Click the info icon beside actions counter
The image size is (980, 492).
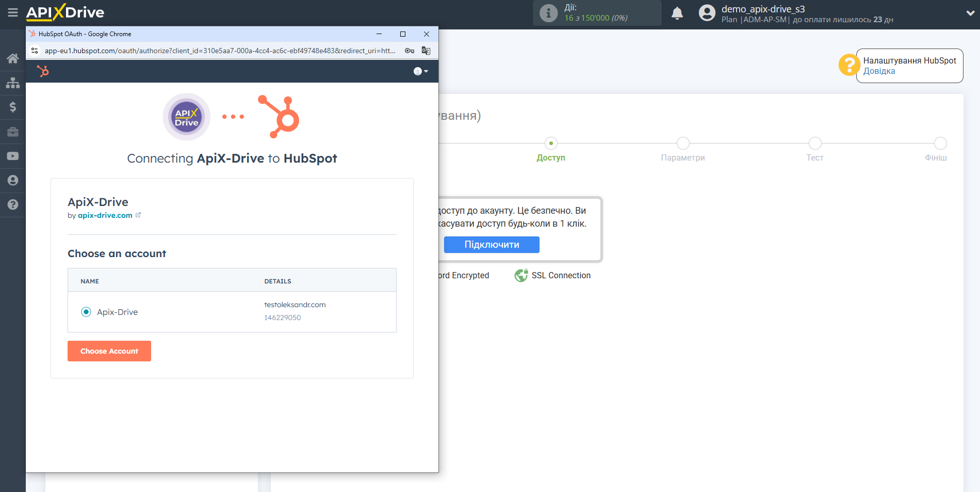pos(548,13)
